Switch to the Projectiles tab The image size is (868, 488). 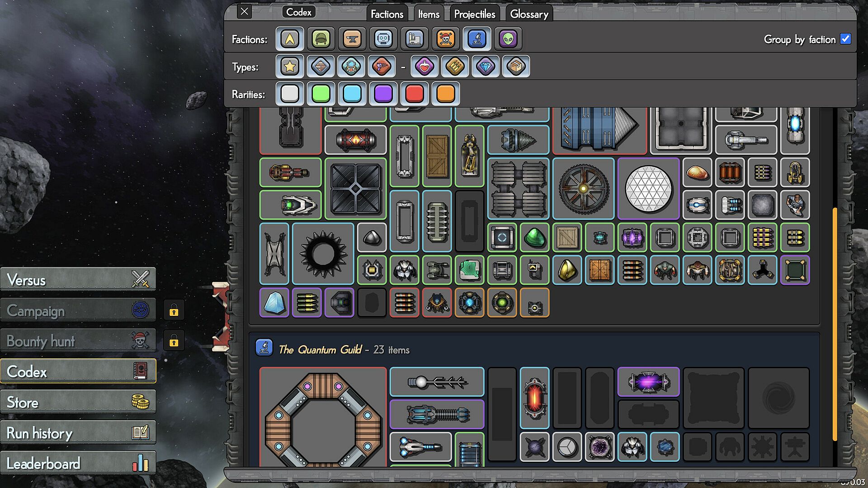pos(474,14)
